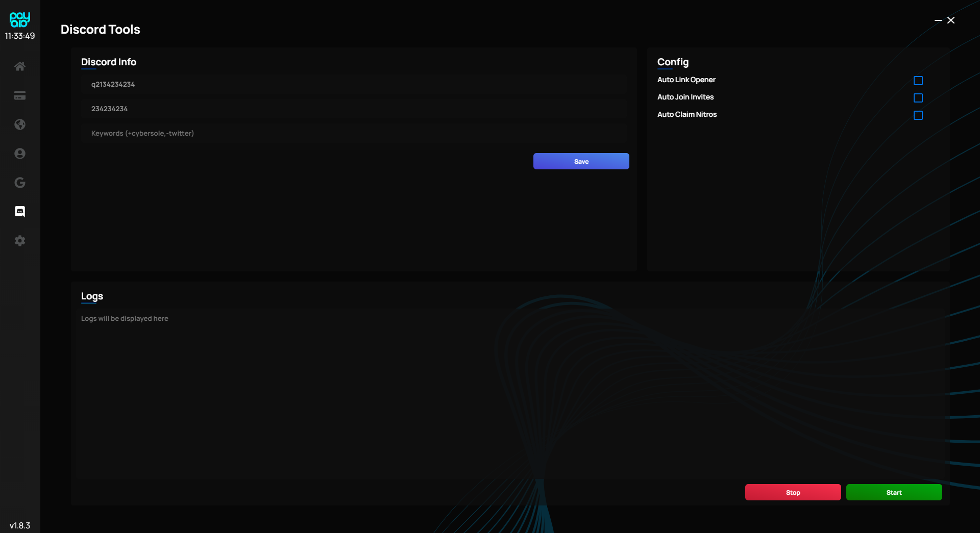Open the Google tools sidebar icon

(x=20, y=183)
